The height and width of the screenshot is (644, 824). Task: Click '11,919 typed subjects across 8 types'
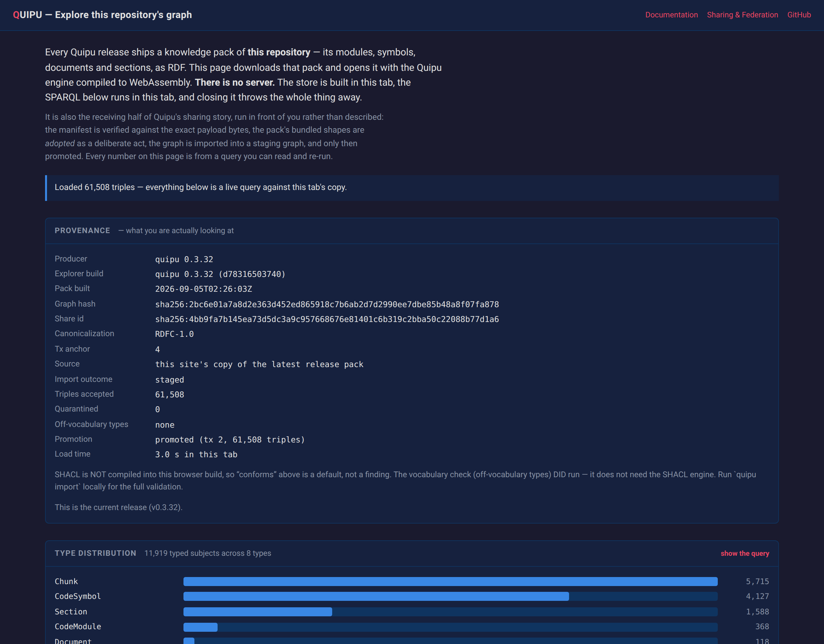pos(208,553)
